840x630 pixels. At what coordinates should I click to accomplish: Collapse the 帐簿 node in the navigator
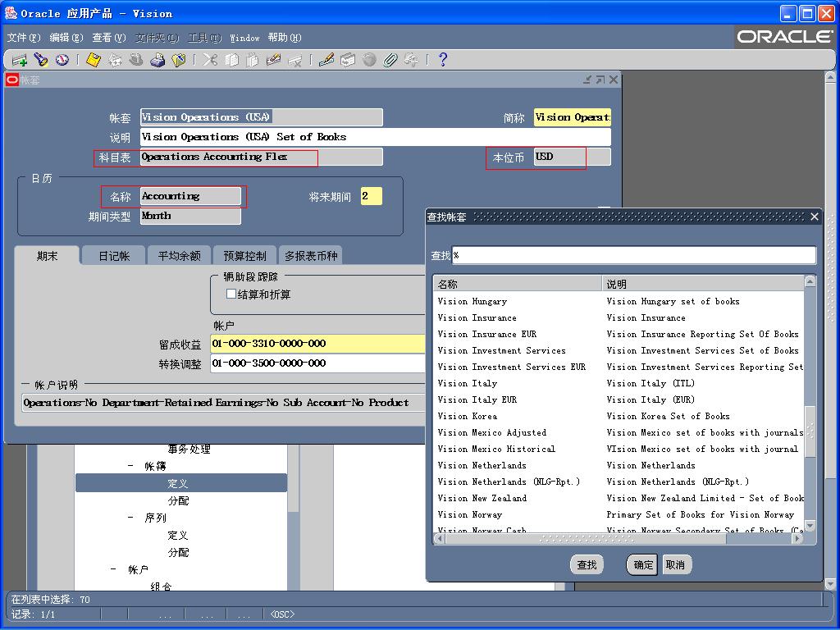tap(130, 466)
